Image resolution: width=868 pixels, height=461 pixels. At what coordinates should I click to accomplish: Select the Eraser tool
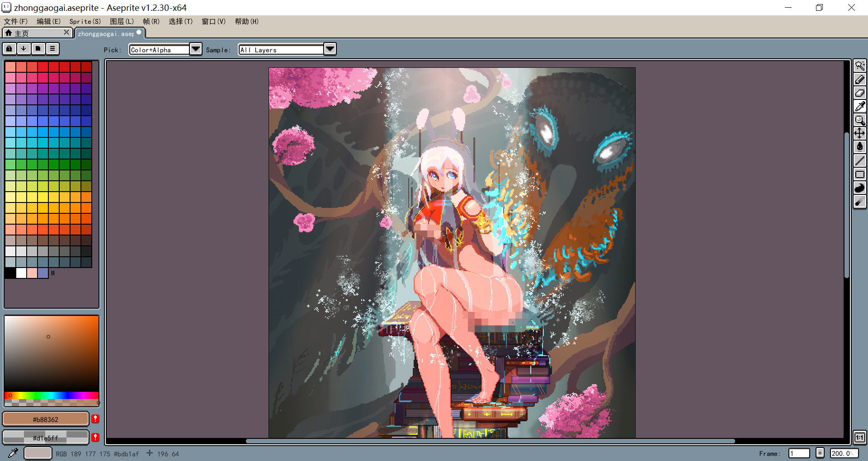pos(859,93)
